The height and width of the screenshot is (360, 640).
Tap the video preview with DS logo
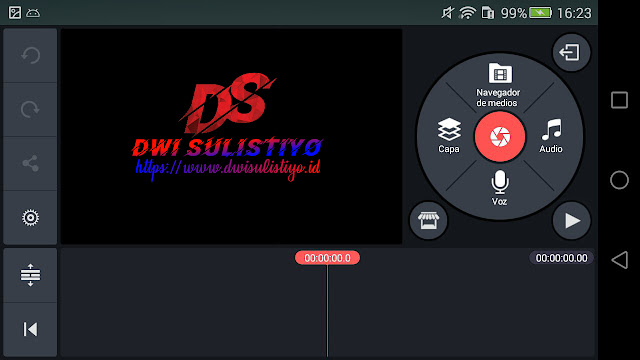(231, 136)
